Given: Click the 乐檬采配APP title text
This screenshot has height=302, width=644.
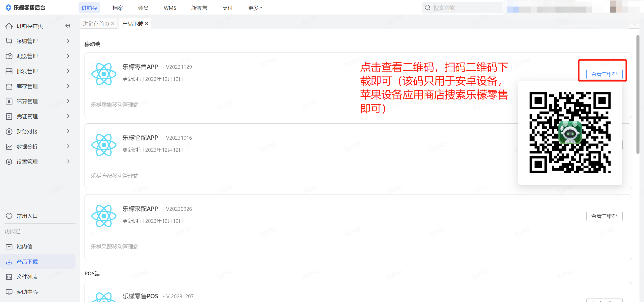Looking at the screenshot, I should click(140, 209).
